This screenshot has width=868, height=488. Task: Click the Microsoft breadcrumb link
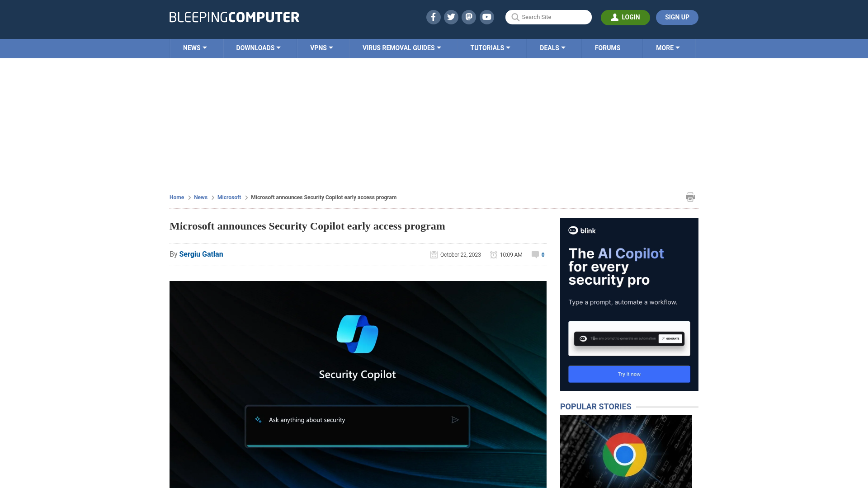(229, 197)
